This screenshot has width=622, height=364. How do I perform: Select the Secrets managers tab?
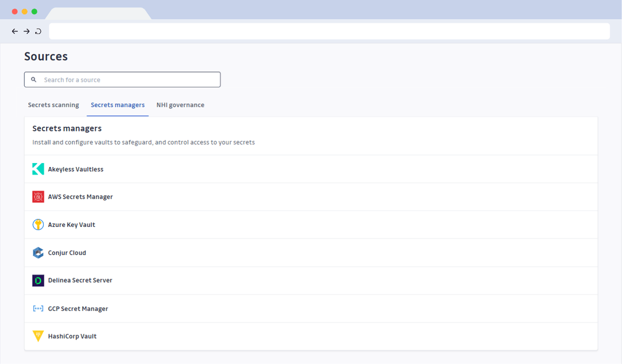pyautogui.click(x=117, y=105)
